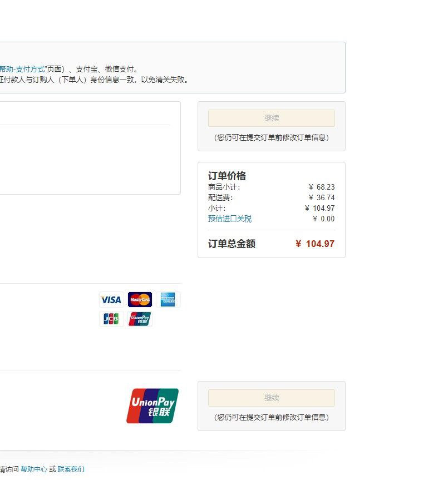Click the JCB card icon
This screenshot has height=480, width=448.
coord(111,319)
